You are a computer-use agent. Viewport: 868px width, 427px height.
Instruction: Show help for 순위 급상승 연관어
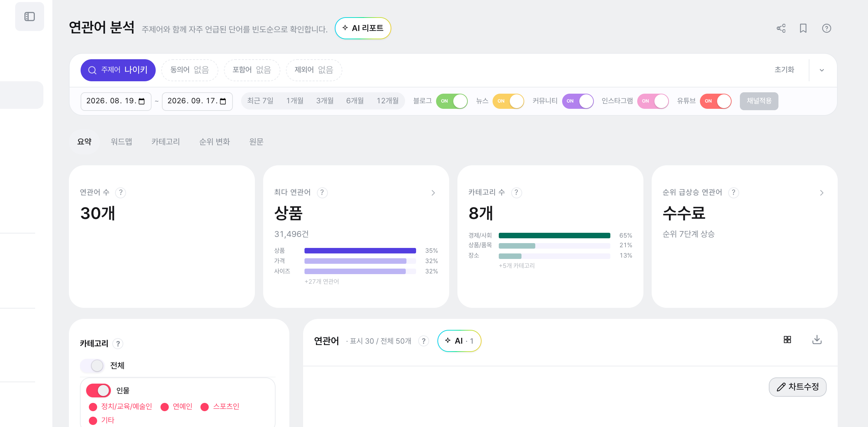coord(734,192)
